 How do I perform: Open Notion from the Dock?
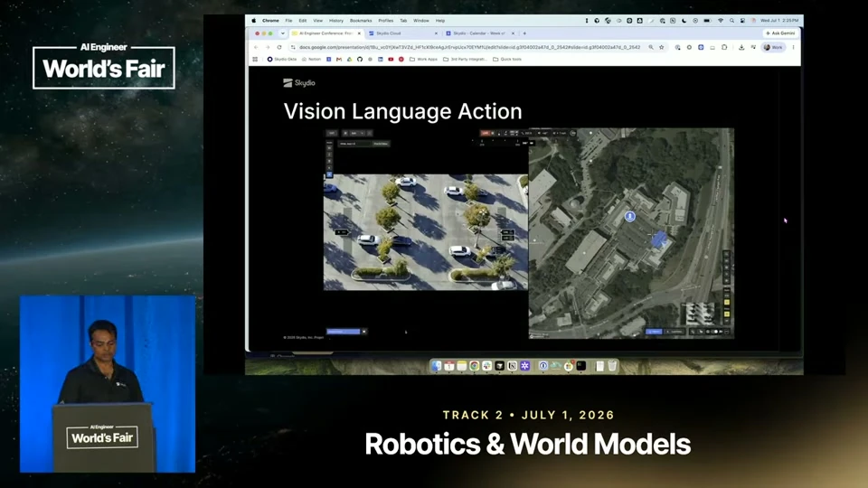513,366
